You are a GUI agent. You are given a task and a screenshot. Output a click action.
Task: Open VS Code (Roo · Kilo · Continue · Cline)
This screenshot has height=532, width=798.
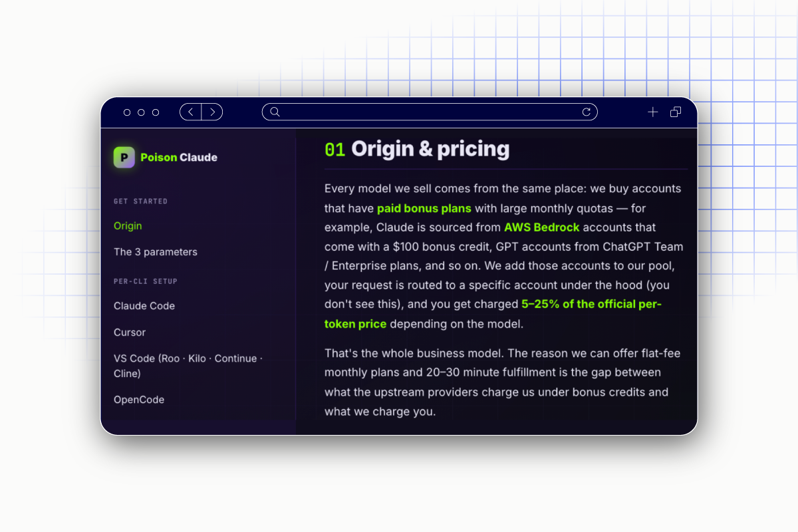tap(188, 366)
